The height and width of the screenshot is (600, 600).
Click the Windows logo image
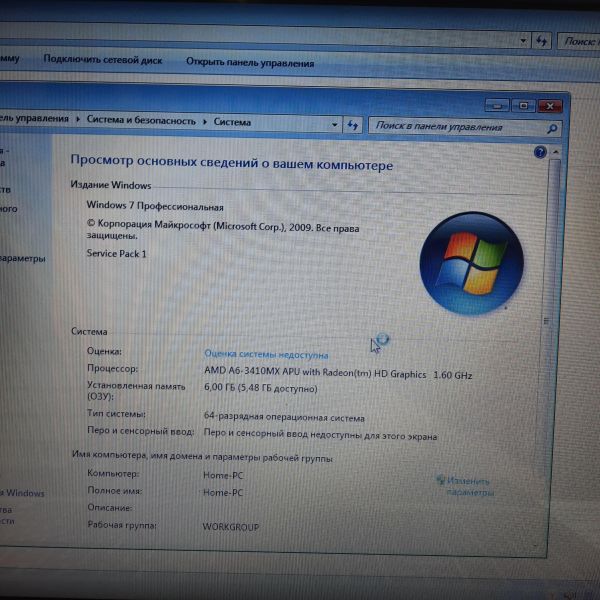471,264
